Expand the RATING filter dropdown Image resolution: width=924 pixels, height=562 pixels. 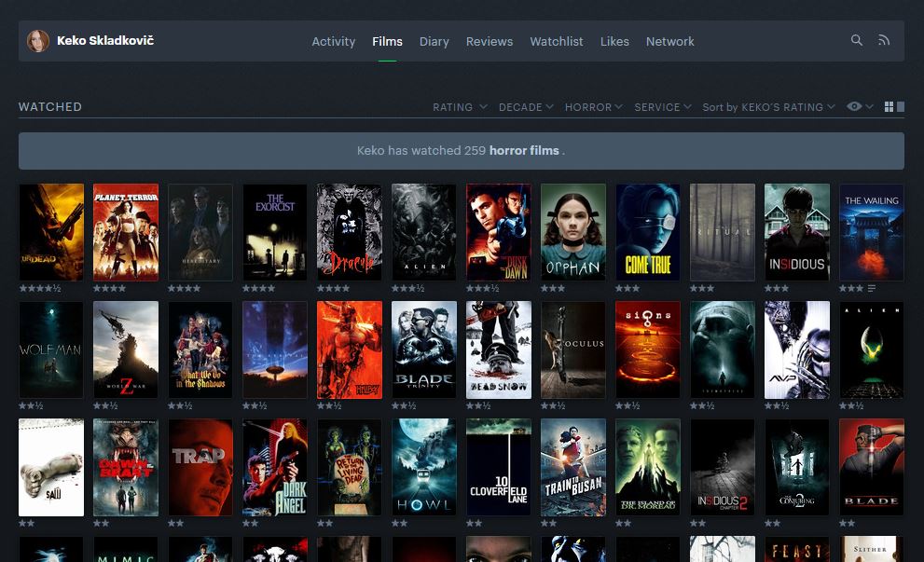460,106
